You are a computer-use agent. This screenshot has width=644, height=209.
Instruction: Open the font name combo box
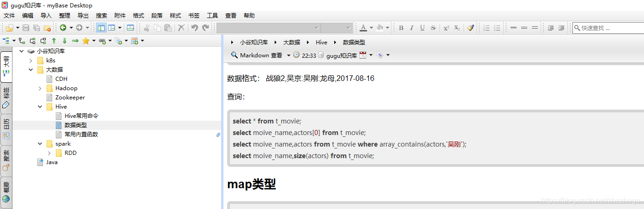(x=268, y=28)
